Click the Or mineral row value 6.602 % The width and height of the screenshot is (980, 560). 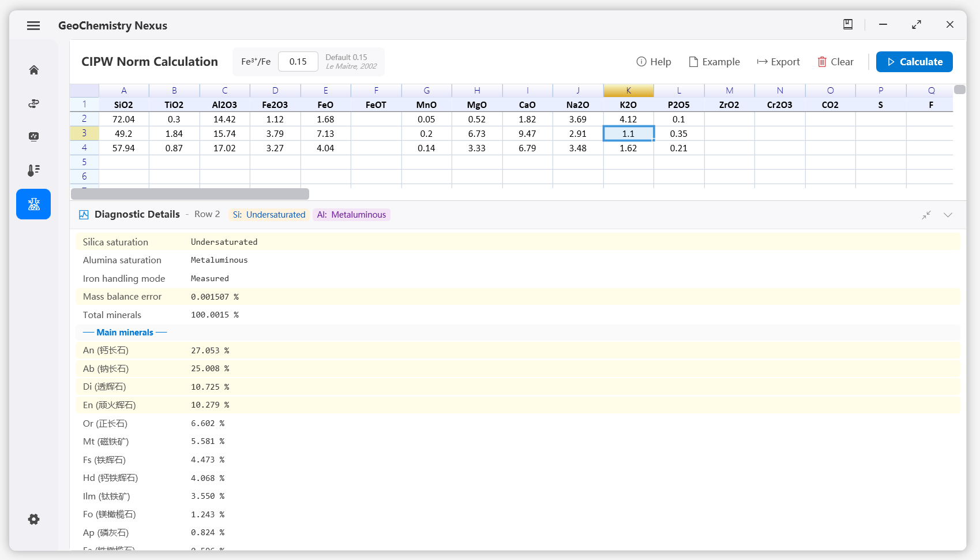(208, 424)
